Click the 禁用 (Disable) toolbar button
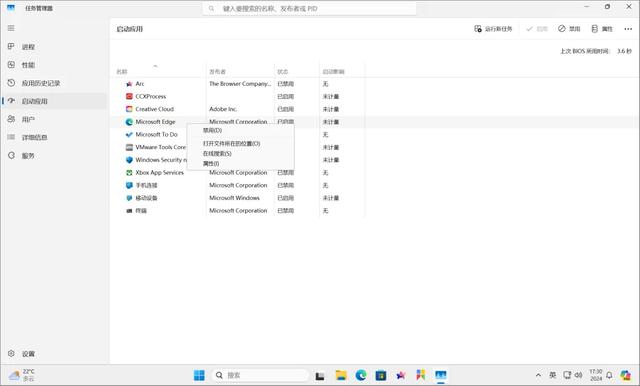 (x=569, y=29)
